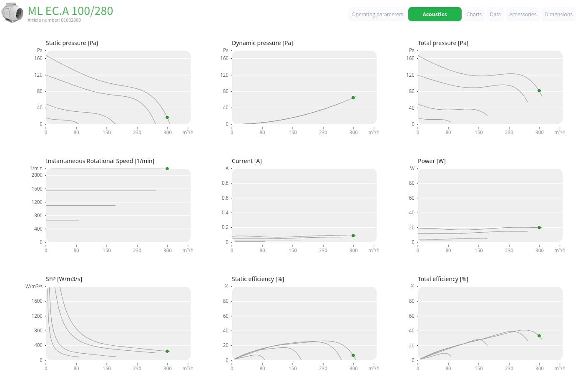The image size is (583, 392).
Task: Open the Data tab
Action: [495, 14]
